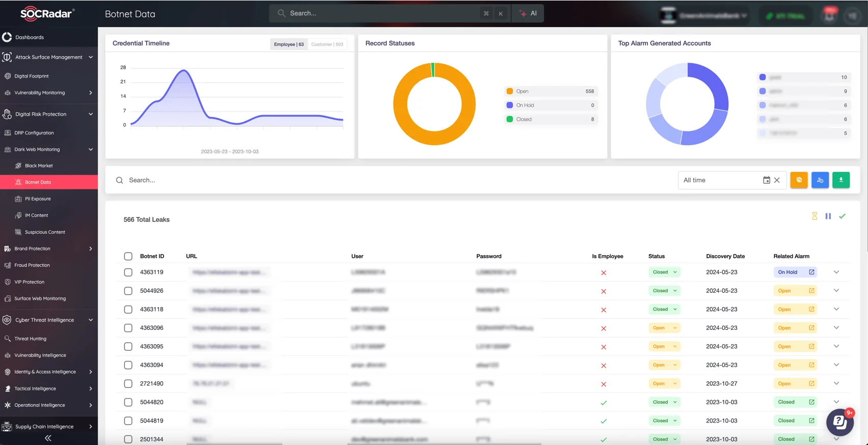868x445 pixels.
Task: Click the SOCRadar logo
Action: (47, 14)
